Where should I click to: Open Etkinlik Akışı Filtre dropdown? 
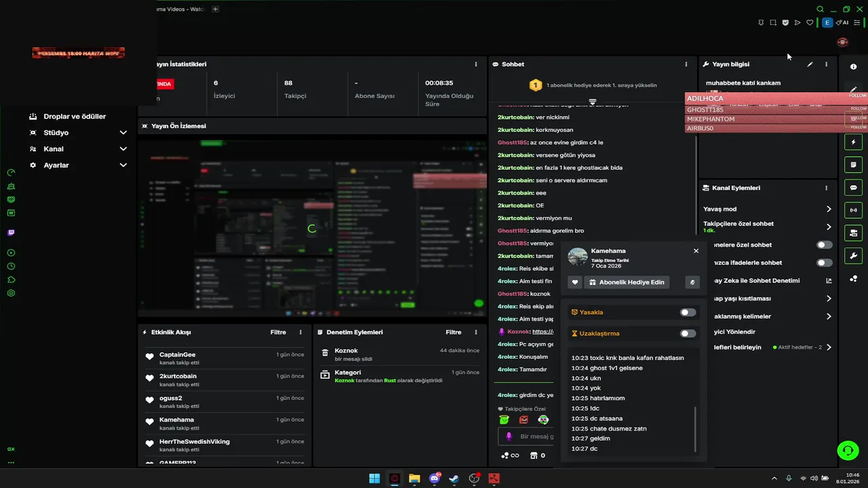pos(278,333)
